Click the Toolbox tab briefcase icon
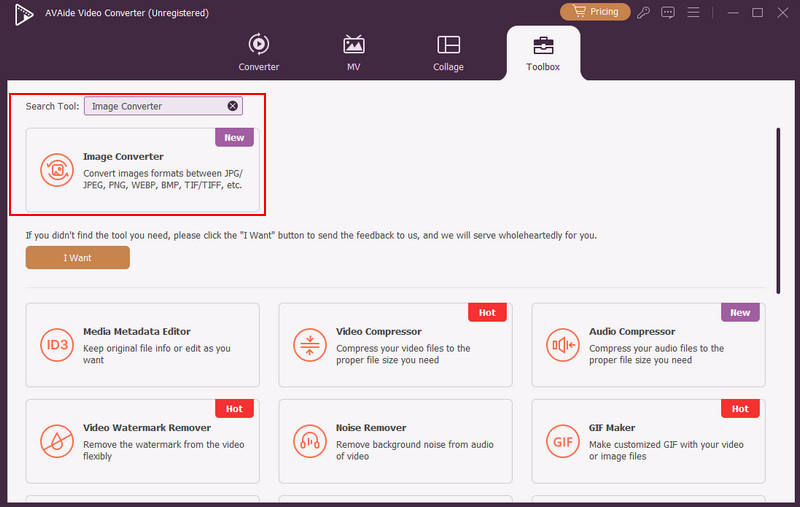 click(x=543, y=45)
